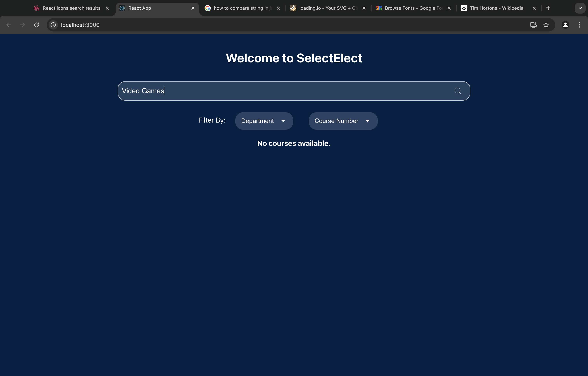Open the tab search chevron

(580, 8)
